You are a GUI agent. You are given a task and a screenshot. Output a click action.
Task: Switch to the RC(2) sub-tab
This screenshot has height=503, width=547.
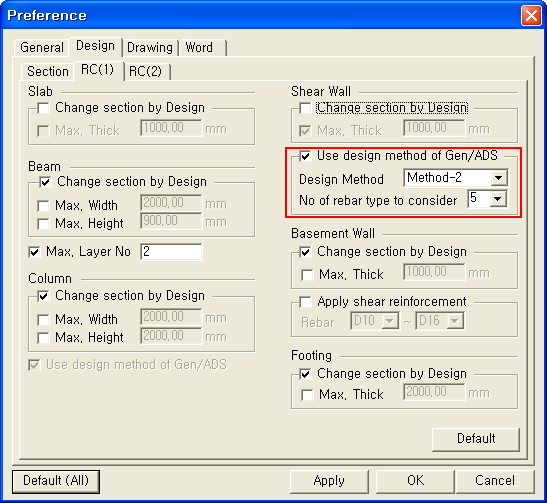tap(147, 72)
